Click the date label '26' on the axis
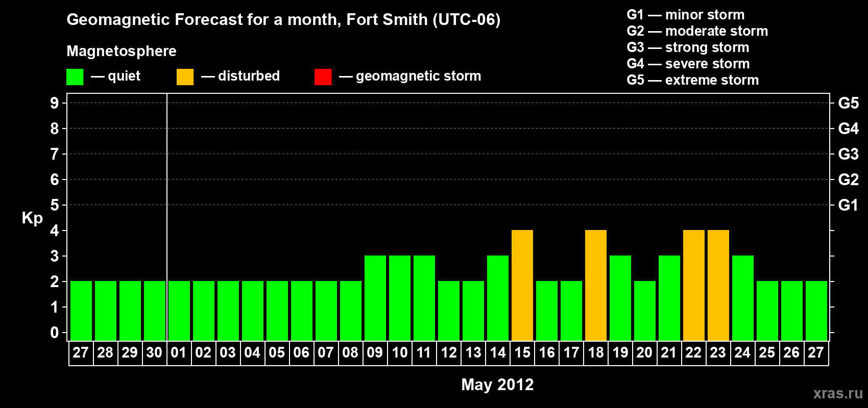Image resolution: width=868 pixels, height=408 pixels. pos(791,353)
